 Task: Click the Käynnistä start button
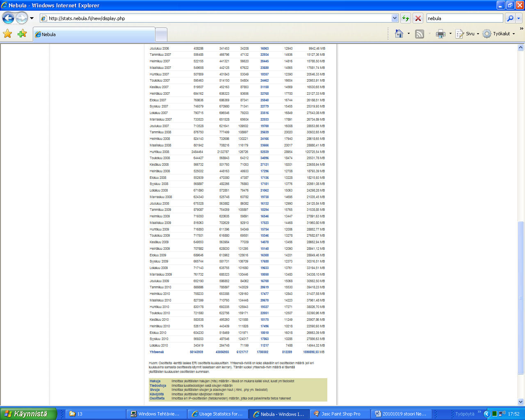pos(27,414)
